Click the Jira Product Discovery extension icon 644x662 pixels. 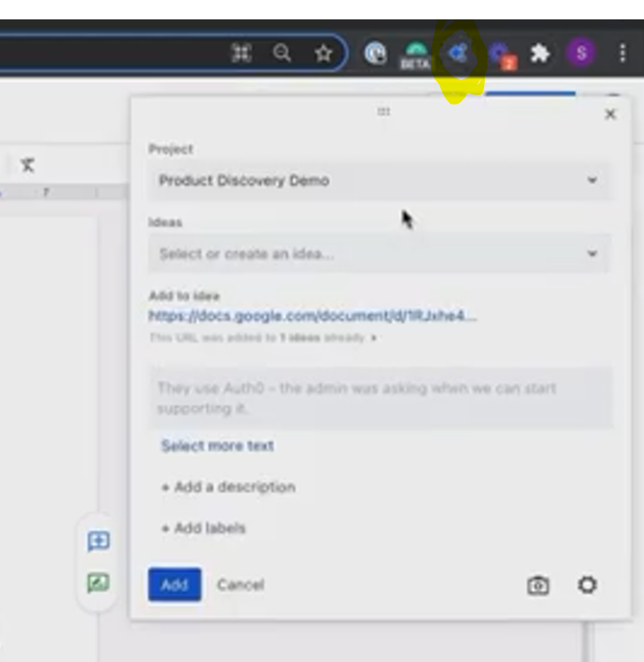[458, 54]
